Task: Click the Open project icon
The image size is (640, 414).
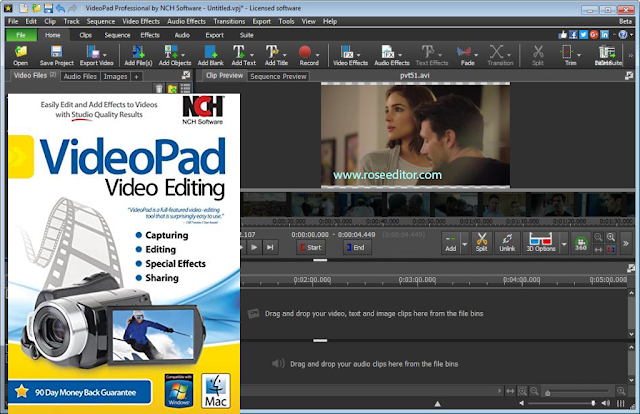Action: coord(20,56)
